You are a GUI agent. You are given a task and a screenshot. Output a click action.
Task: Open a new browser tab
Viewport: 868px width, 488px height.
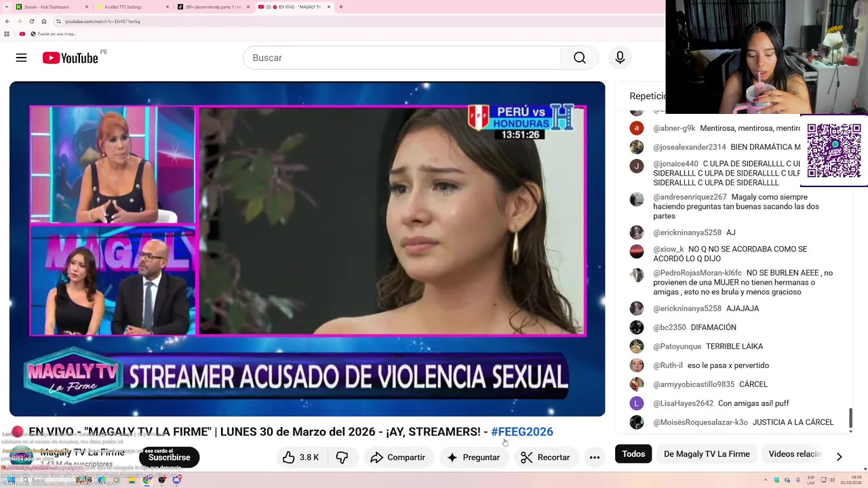341,7
